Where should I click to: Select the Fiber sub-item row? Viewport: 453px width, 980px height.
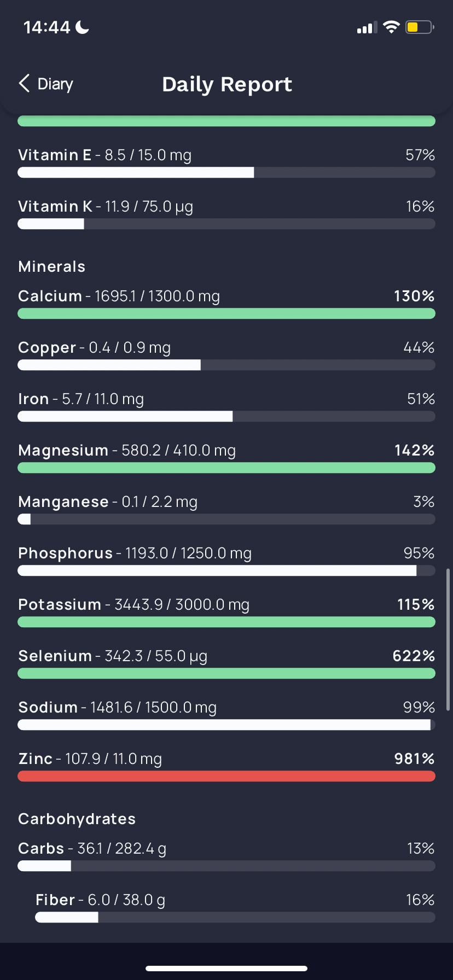click(x=235, y=908)
